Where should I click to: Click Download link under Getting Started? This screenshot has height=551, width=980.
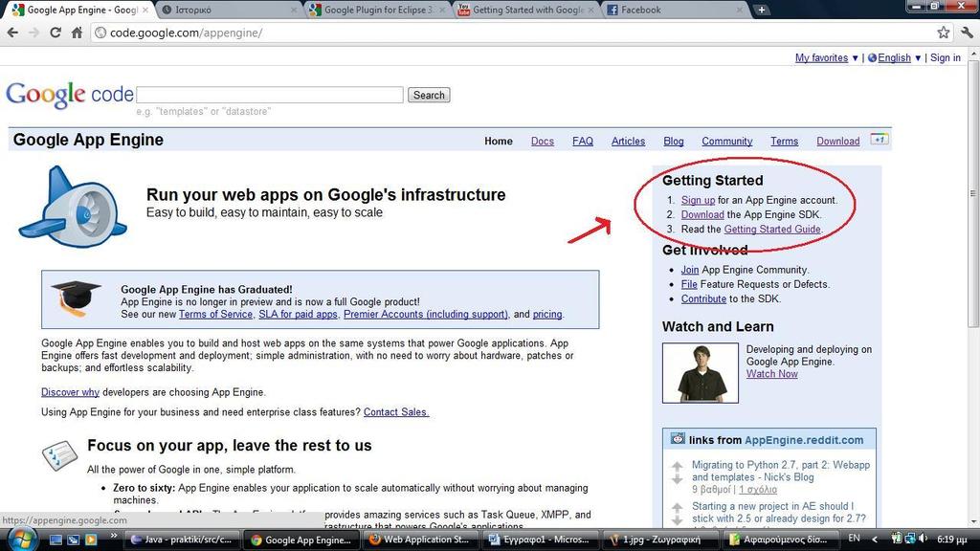[702, 214]
